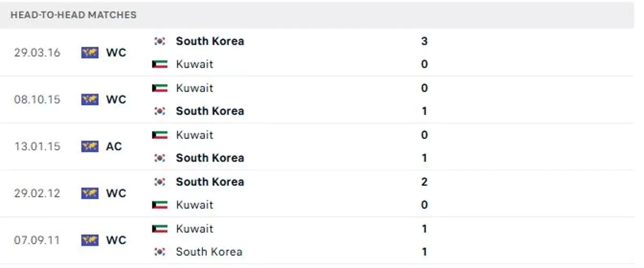Screen dimensions: 644x268
Task: Select the AC competition label for 13.01.15
Action: pyautogui.click(x=114, y=146)
